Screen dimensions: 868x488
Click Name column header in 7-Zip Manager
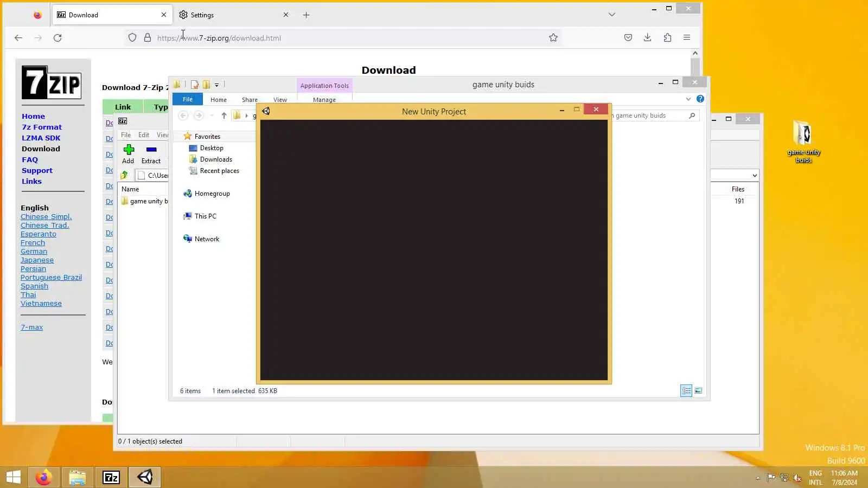pyautogui.click(x=130, y=189)
